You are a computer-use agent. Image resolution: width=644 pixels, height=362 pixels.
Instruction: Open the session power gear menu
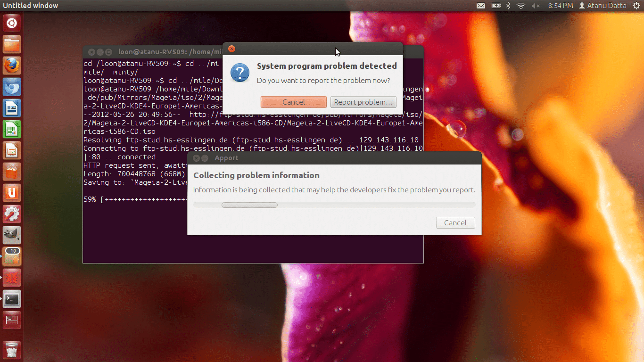tap(636, 6)
